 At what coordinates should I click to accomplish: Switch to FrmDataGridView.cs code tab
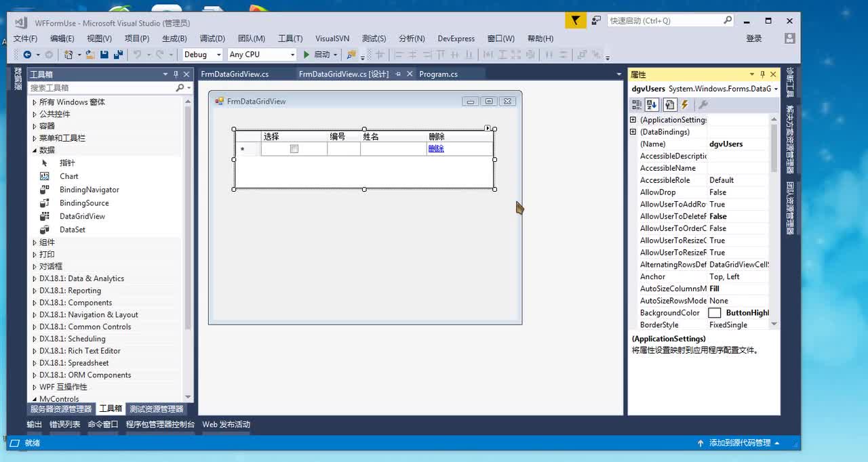pos(235,74)
